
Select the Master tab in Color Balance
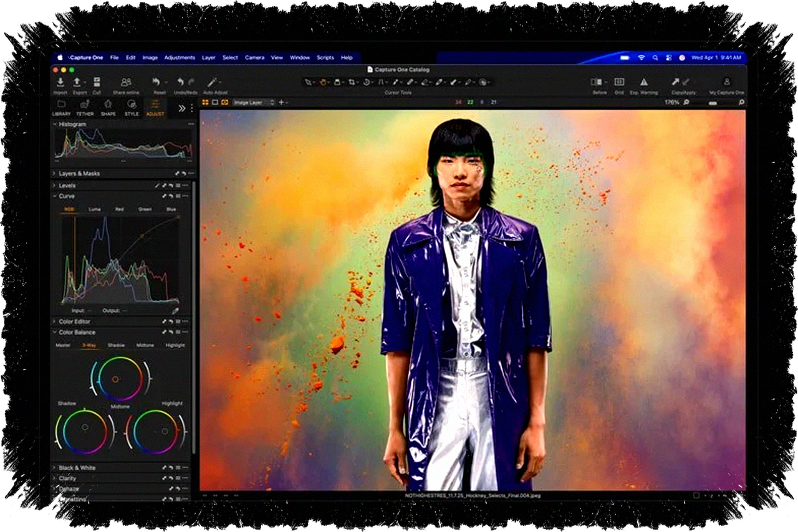pyautogui.click(x=63, y=345)
